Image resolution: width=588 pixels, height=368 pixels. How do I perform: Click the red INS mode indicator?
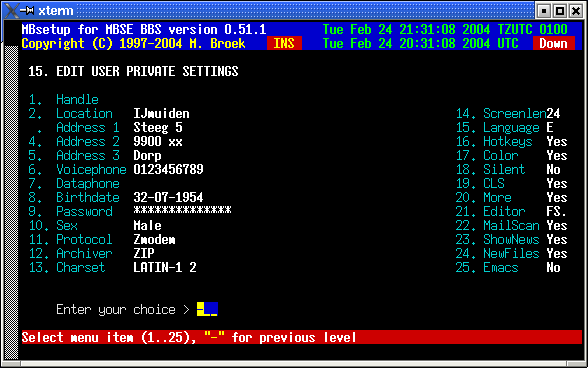click(284, 43)
